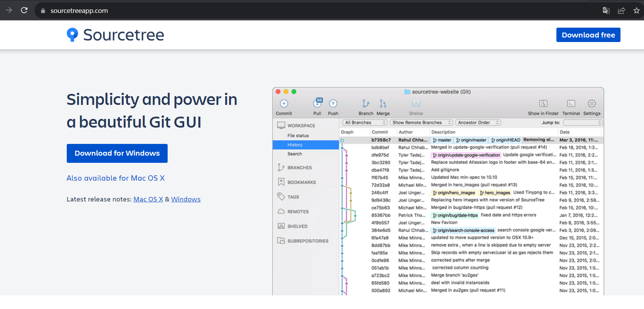Select commit b7358c7 row
The height and width of the screenshot is (309, 644).
(471, 140)
